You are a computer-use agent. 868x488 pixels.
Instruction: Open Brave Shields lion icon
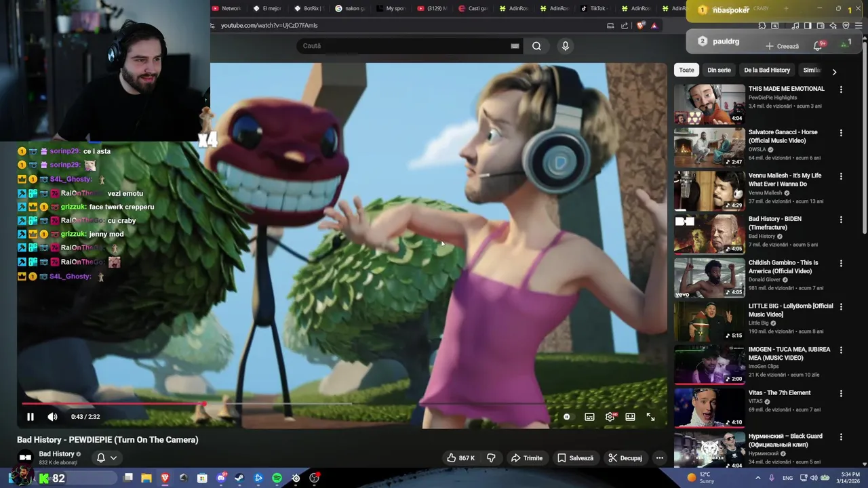(x=641, y=26)
